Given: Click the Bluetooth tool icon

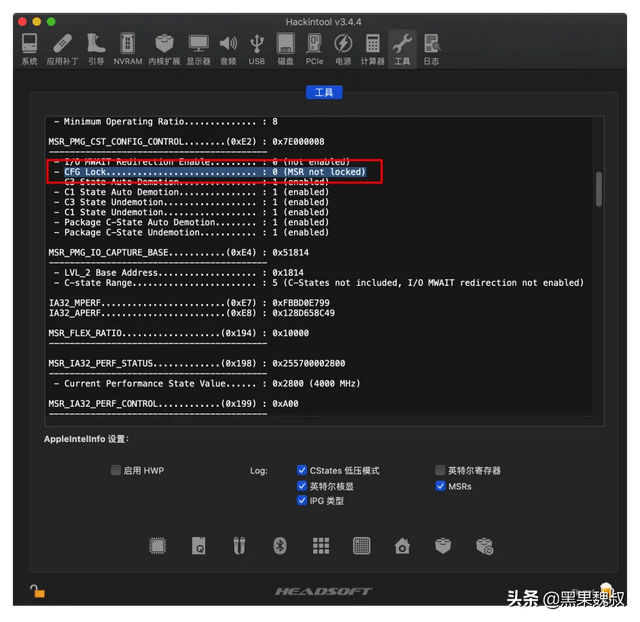Looking at the screenshot, I should [x=280, y=546].
